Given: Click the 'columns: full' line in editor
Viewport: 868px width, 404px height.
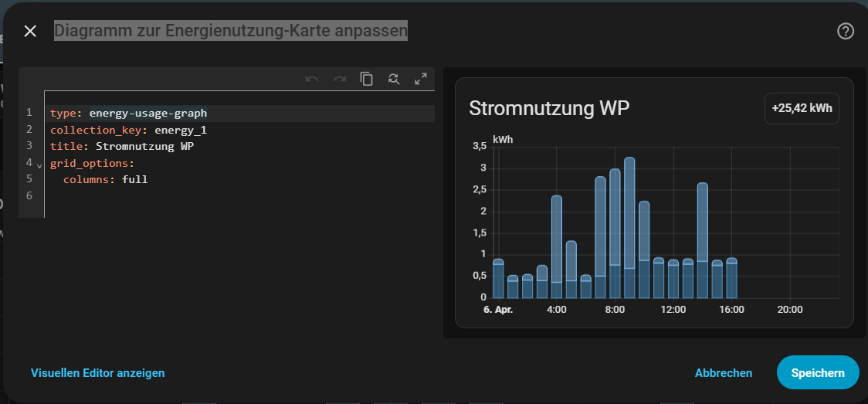Looking at the screenshot, I should coord(105,180).
